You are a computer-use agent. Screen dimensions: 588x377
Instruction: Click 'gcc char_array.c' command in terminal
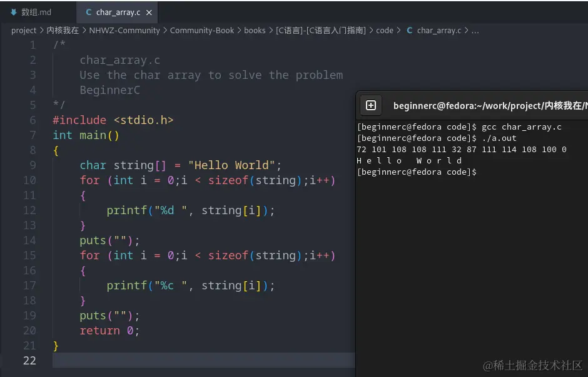click(x=522, y=127)
